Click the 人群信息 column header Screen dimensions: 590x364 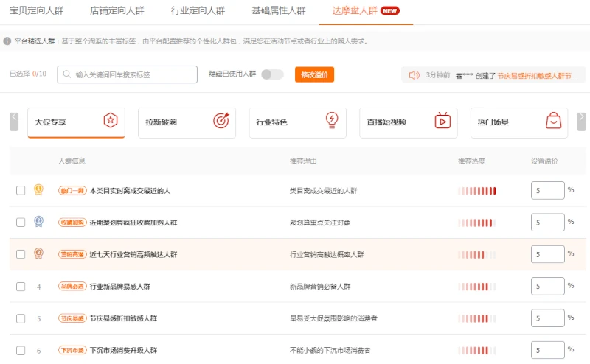click(72, 161)
